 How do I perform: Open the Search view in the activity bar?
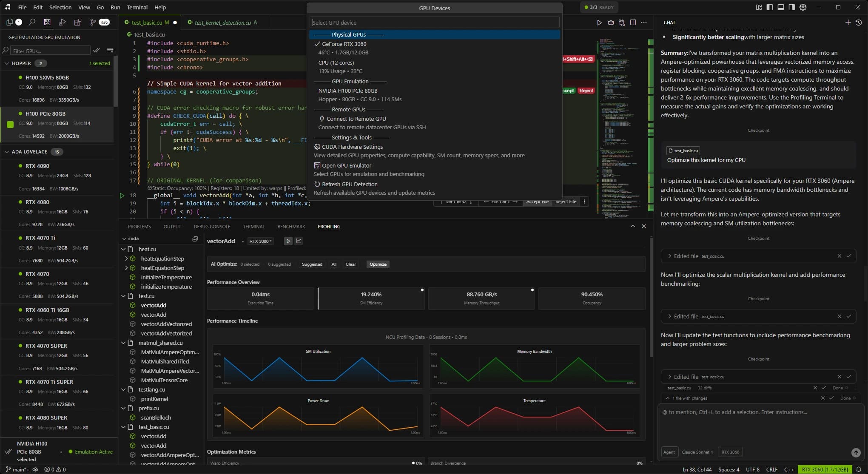[x=32, y=22]
